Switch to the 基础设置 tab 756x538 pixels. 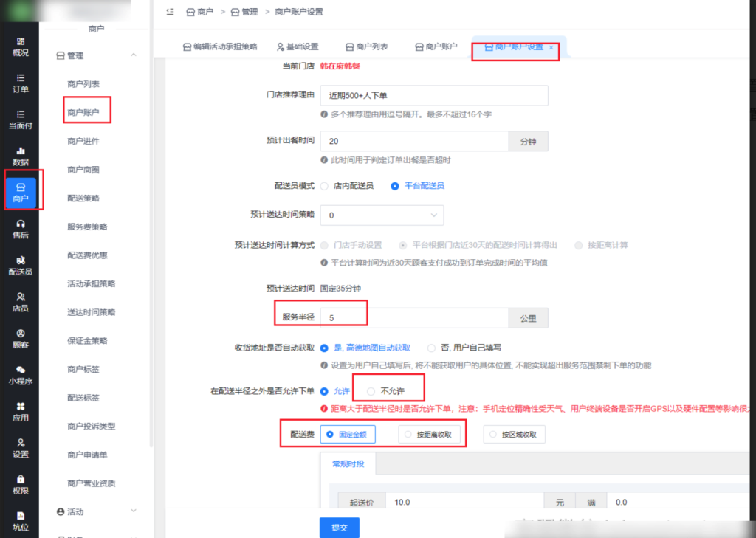(x=298, y=46)
